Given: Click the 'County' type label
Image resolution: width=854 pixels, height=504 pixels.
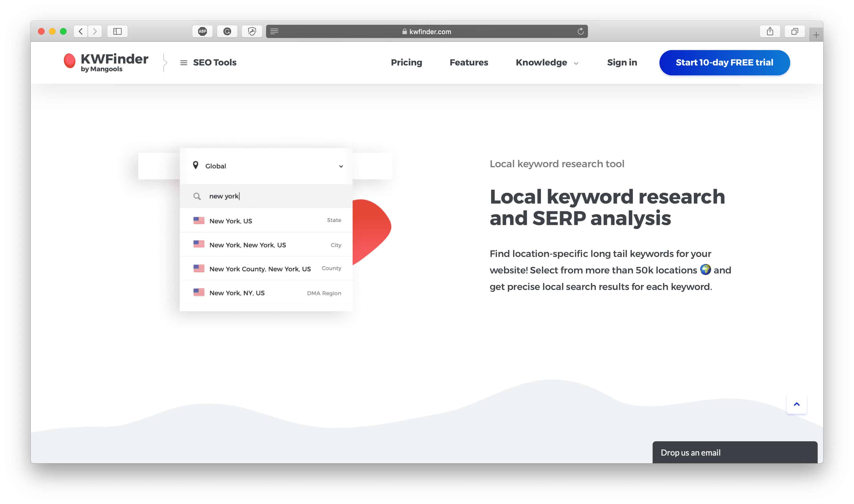Looking at the screenshot, I should (x=331, y=268).
